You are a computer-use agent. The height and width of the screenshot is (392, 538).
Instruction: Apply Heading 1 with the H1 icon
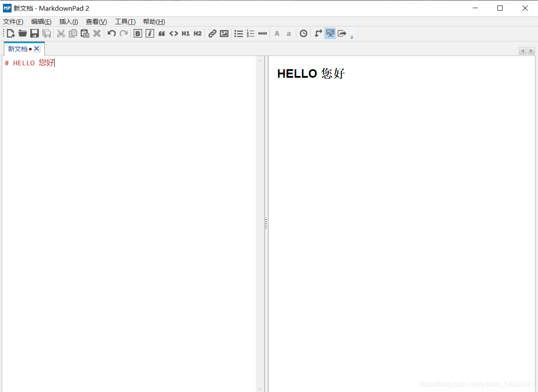click(186, 33)
